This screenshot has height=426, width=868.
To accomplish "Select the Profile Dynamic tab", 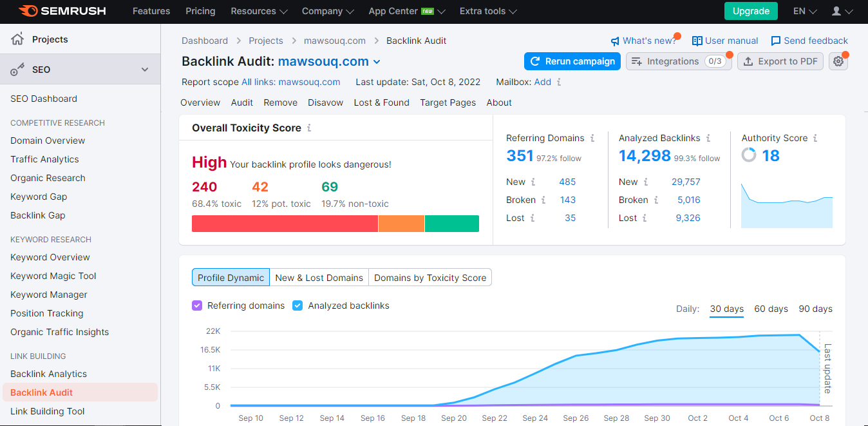I will point(231,278).
